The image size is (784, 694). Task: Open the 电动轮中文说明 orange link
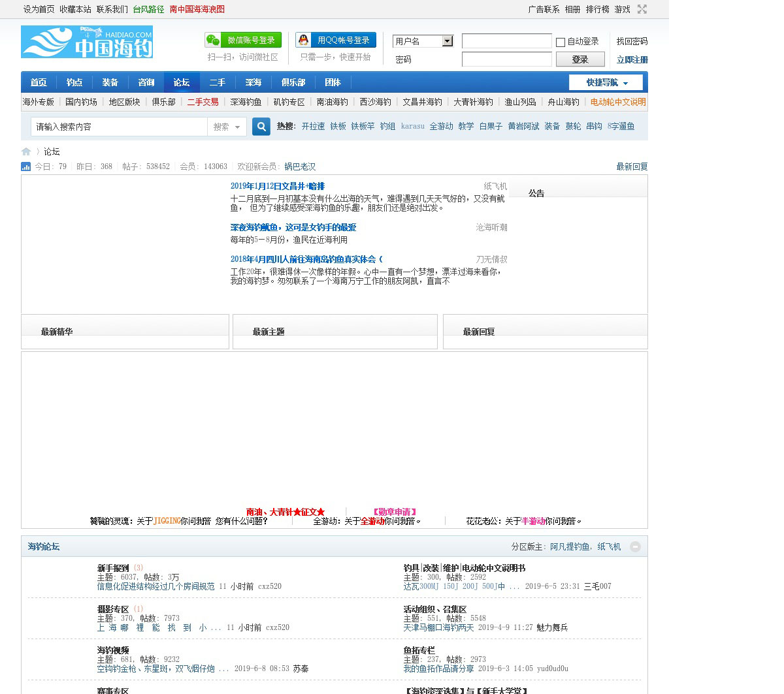coord(618,102)
